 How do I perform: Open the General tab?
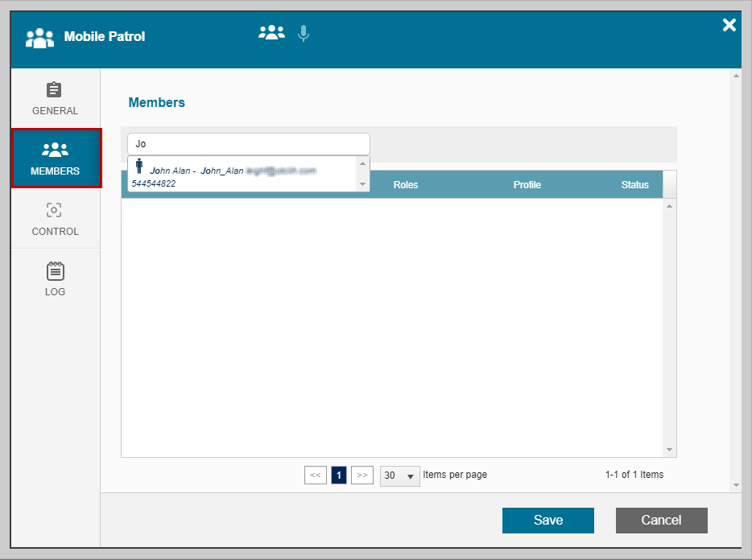point(56,98)
